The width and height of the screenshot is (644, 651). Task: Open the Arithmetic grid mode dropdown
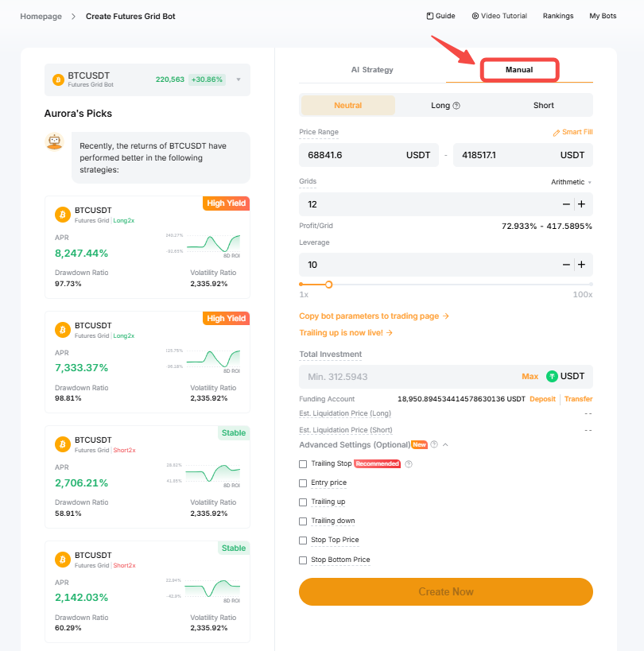point(571,182)
